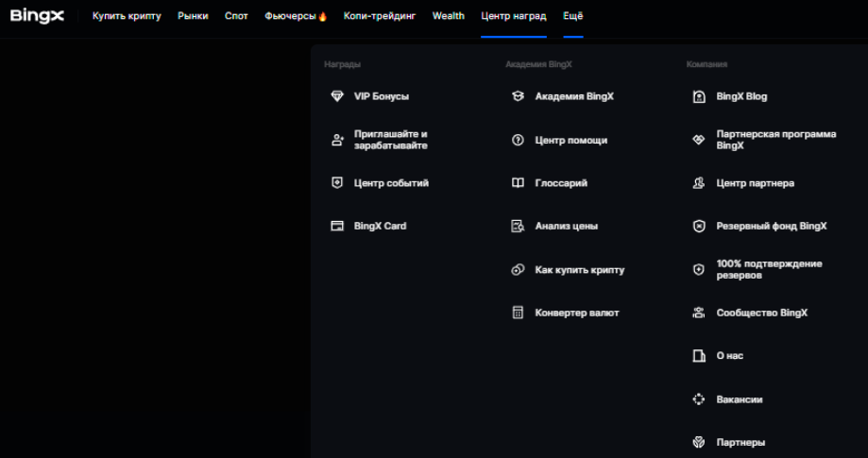868x458 pixels.
Task: Click the blog icon beside BingX Blog
Action: [x=699, y=96]
